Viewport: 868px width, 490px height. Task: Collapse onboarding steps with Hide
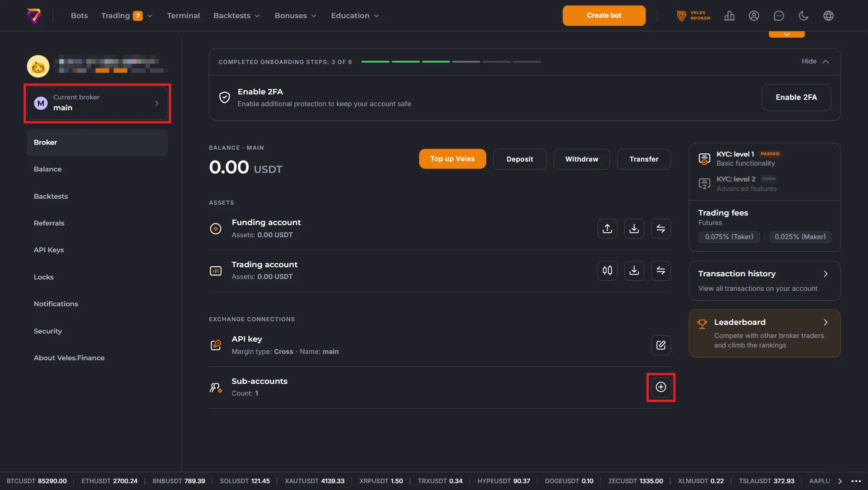(x=815, y=61)
